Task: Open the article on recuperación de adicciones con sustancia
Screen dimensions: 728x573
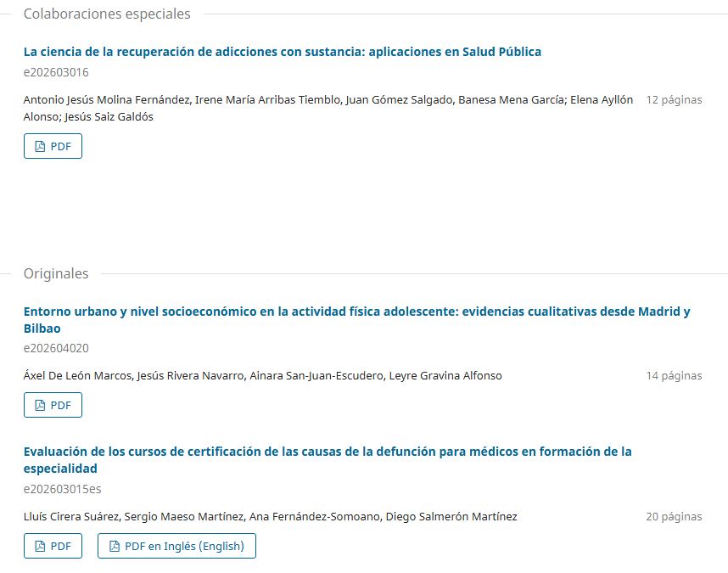Action: (283, 52)
